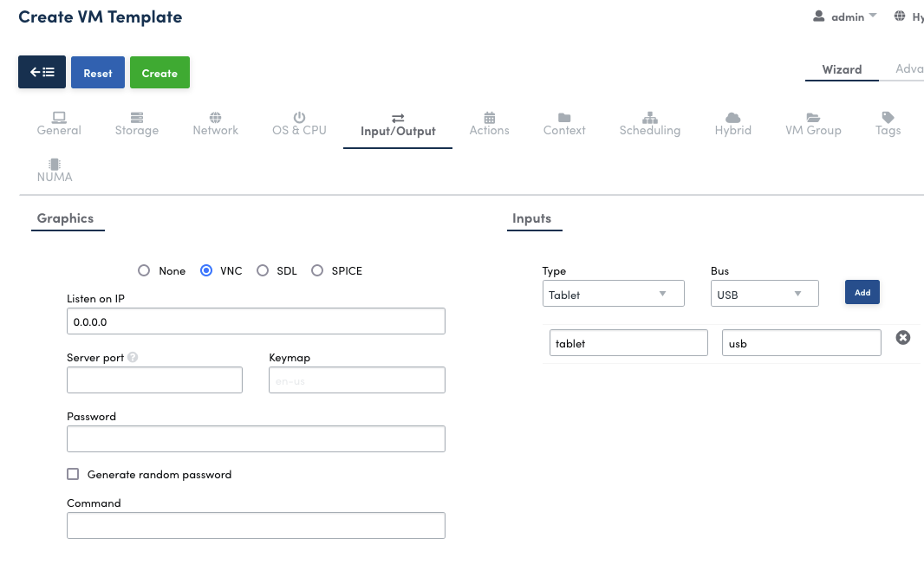Screen dimensions: 924x571
Task: Go to OS & CPU power icon tab
Action: pyautogui.click(x=299, y=124)
